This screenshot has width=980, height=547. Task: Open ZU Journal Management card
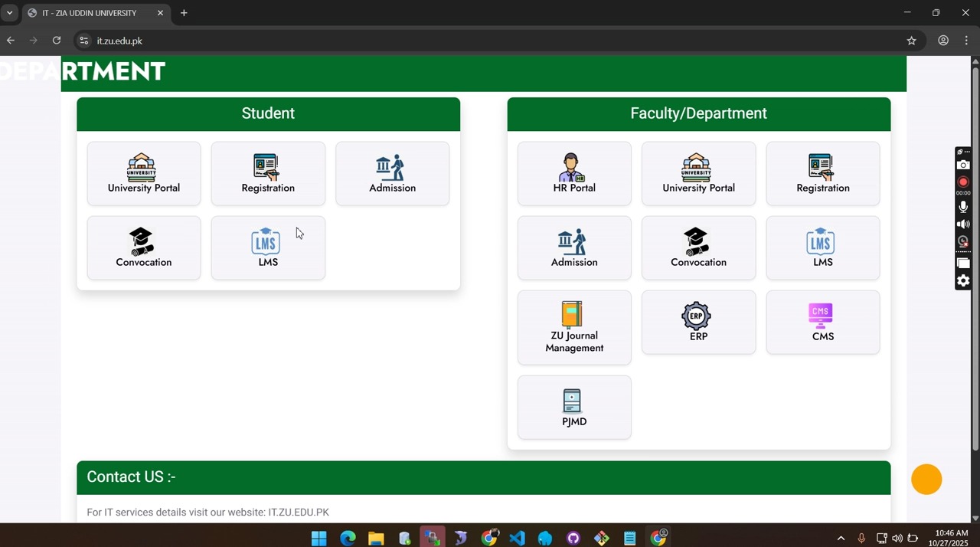pyautogui.click(x=574, y=327)
